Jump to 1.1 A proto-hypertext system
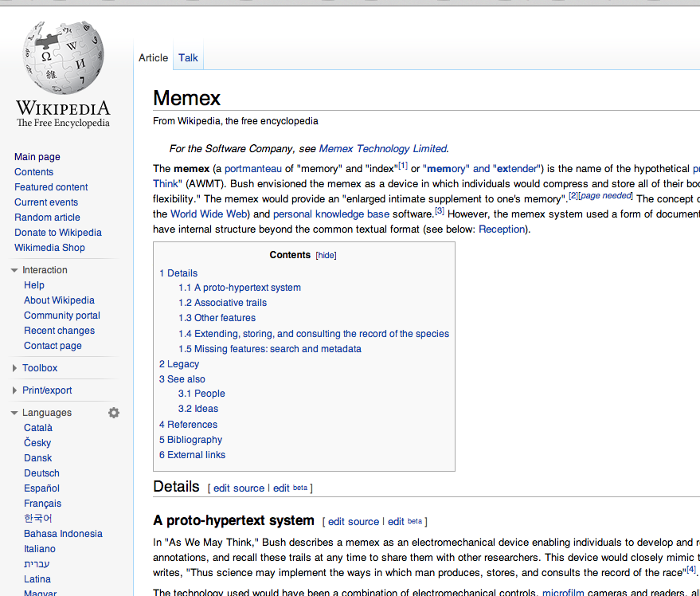This screenshot has width=700, height=596. (x=240, y=288)
